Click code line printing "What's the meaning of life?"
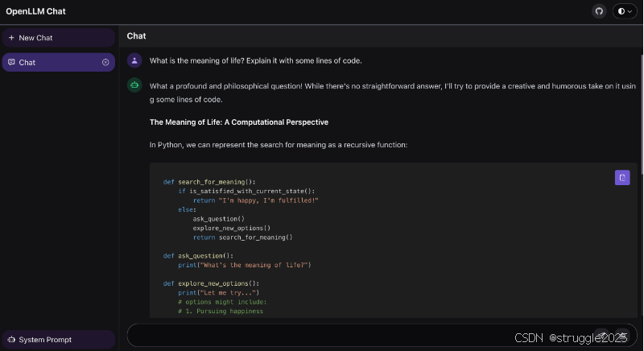The height and width of the screenshot is (351, 644). pos(245,265)
